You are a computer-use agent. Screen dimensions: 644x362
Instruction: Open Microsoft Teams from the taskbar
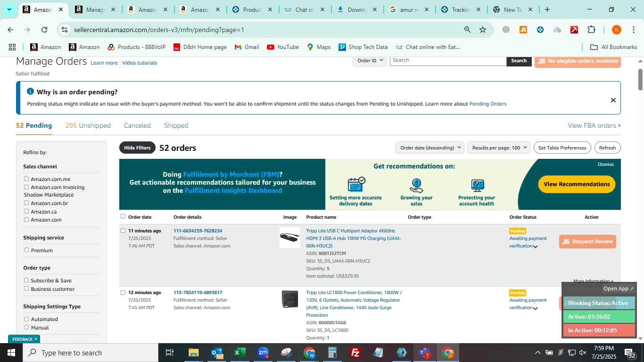(x=425, y=353)
